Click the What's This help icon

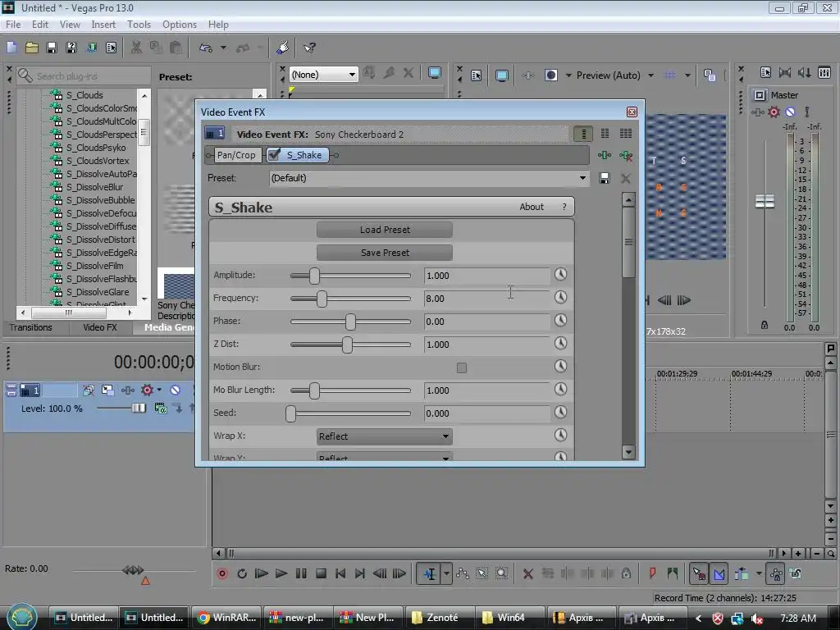click(309, 48)
